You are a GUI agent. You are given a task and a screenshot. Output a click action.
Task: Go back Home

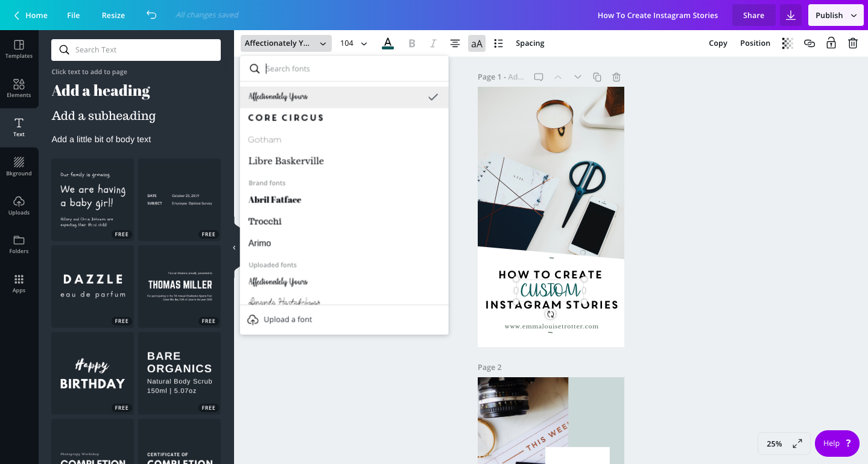(30, 15)
